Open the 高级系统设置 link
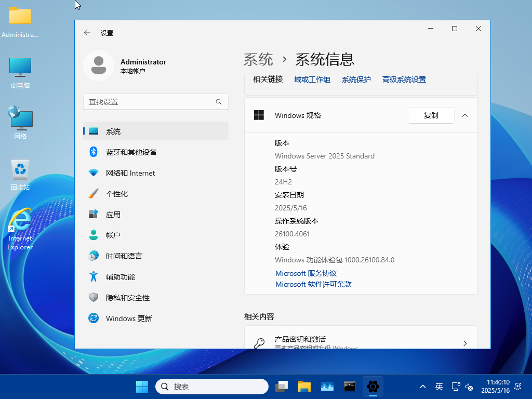 [x=404, y=79]
